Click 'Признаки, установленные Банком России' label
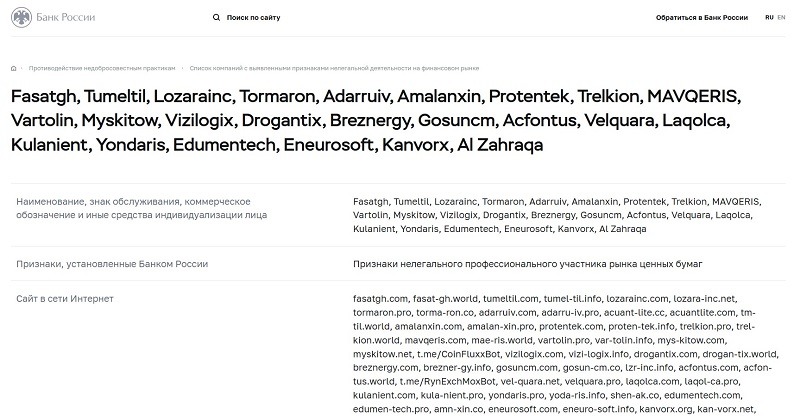Image resolution: width=800 pixels, height=416 pixels. point(112,264)
